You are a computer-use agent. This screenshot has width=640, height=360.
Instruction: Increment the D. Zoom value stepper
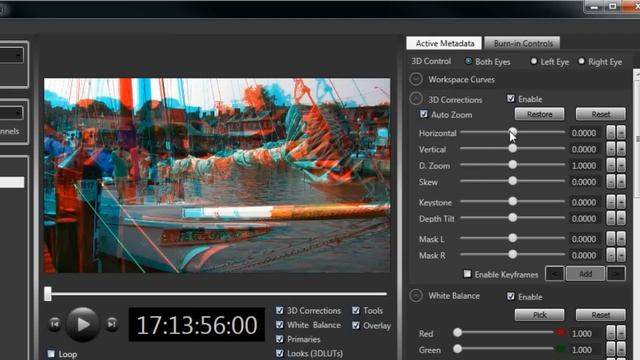click(x=621, y=165)
